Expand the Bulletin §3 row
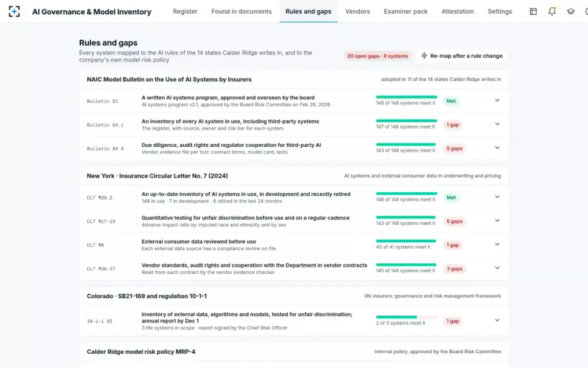Image resolution: width=588 pixels, height=368 pixels. tap(497, 101)
